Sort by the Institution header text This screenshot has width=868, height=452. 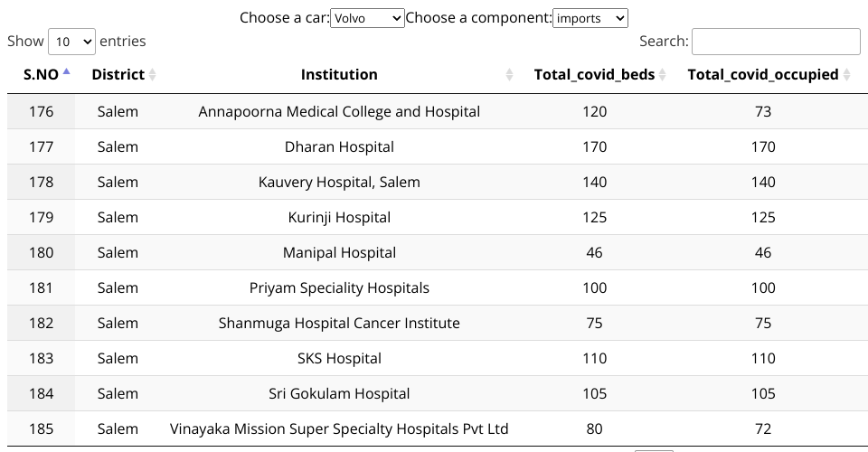339,75
